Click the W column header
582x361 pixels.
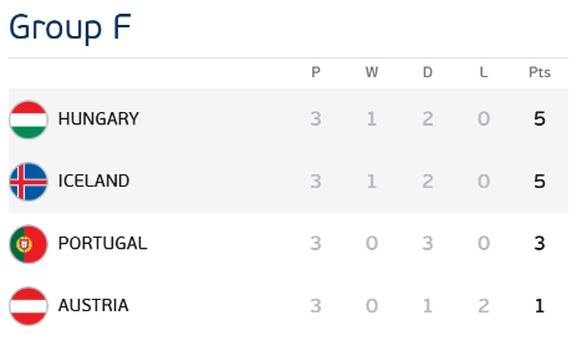coord(372,72)
